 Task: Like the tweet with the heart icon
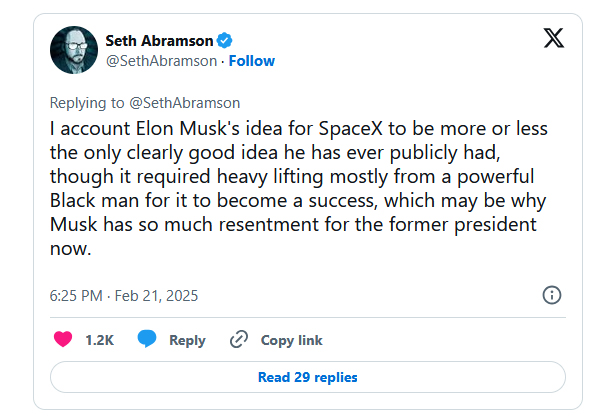click(62, 339)
